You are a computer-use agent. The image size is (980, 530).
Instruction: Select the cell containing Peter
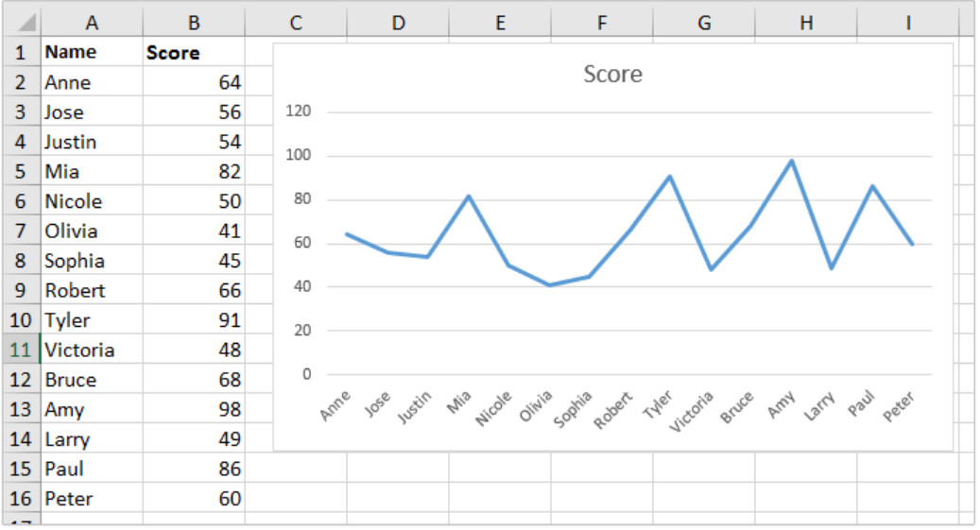[92, 498]
